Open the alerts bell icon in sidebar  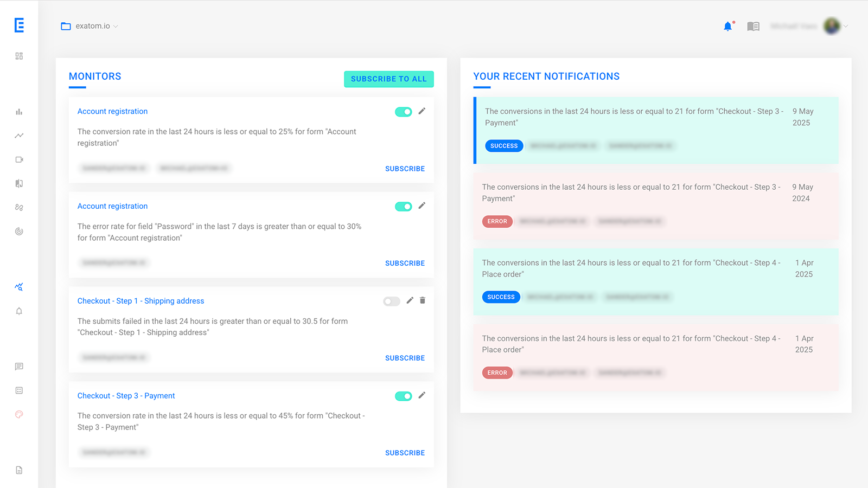[18, 311]
